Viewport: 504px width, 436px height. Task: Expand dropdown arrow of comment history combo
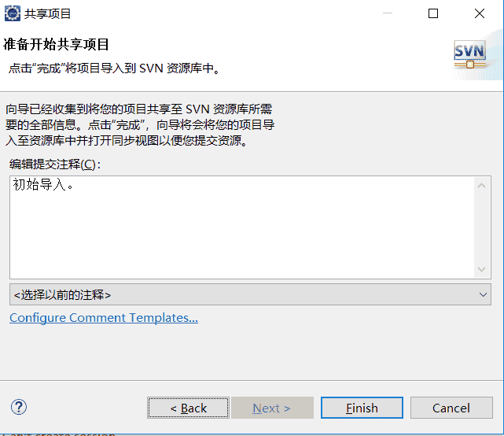(x=483, y=295)
